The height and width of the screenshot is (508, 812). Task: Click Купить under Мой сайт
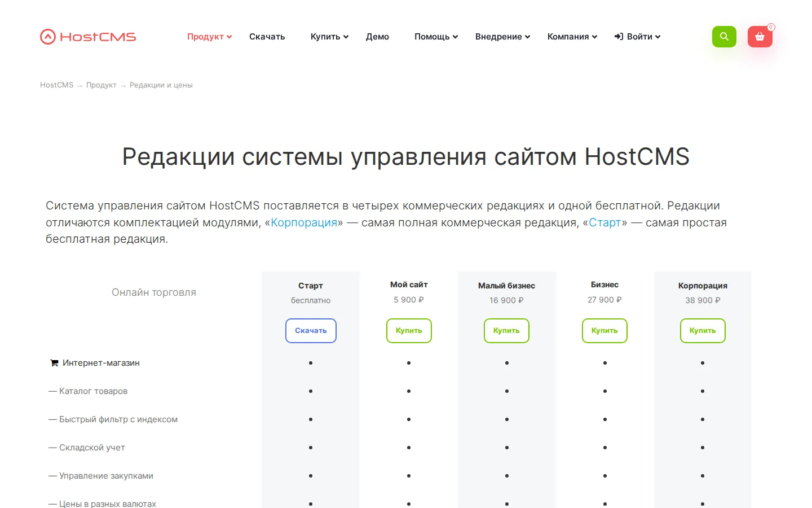point(409,331)
